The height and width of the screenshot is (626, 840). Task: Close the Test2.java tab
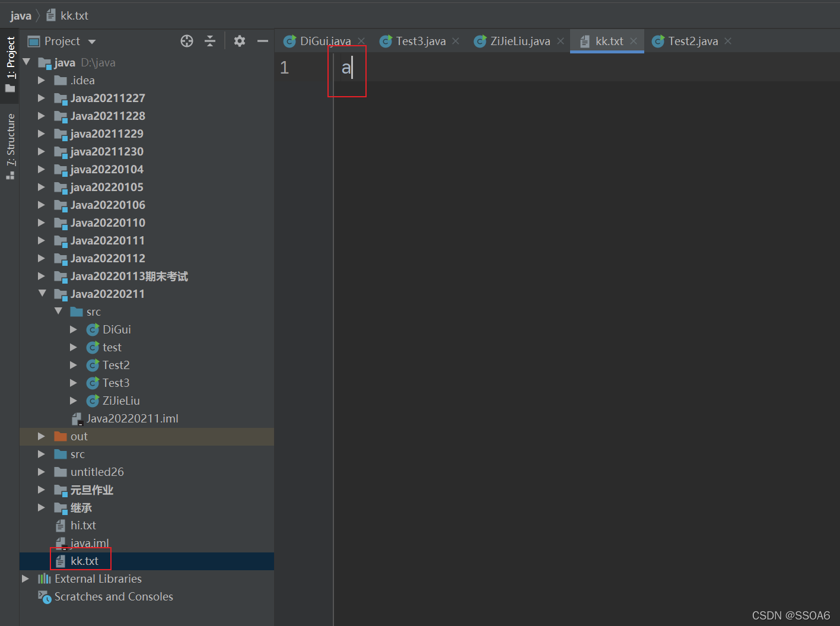728,41
